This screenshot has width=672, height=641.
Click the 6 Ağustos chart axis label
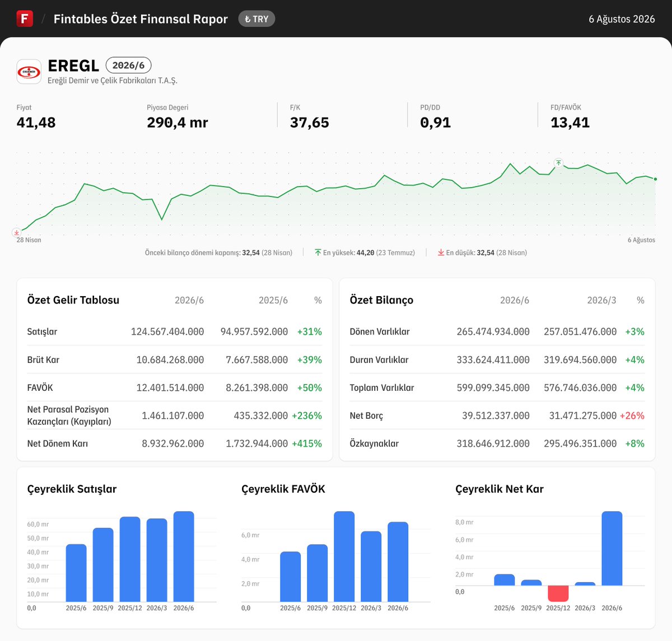coord(641,240)
